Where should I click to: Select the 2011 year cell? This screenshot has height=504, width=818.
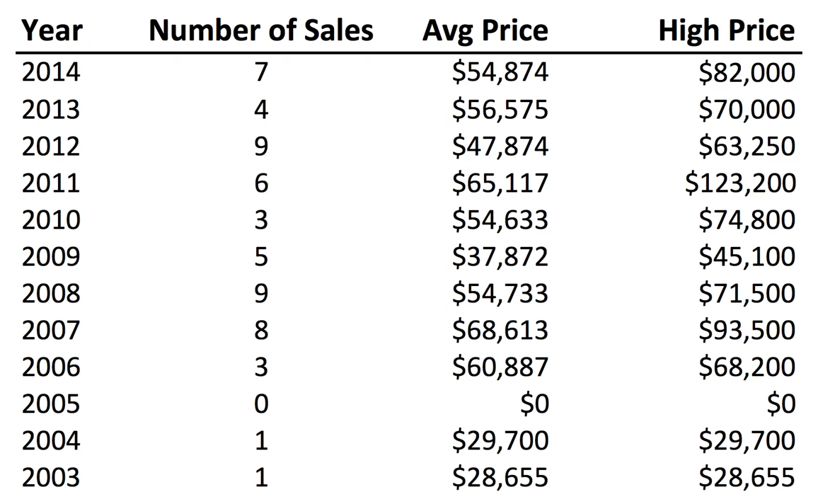tap(51, 183)
